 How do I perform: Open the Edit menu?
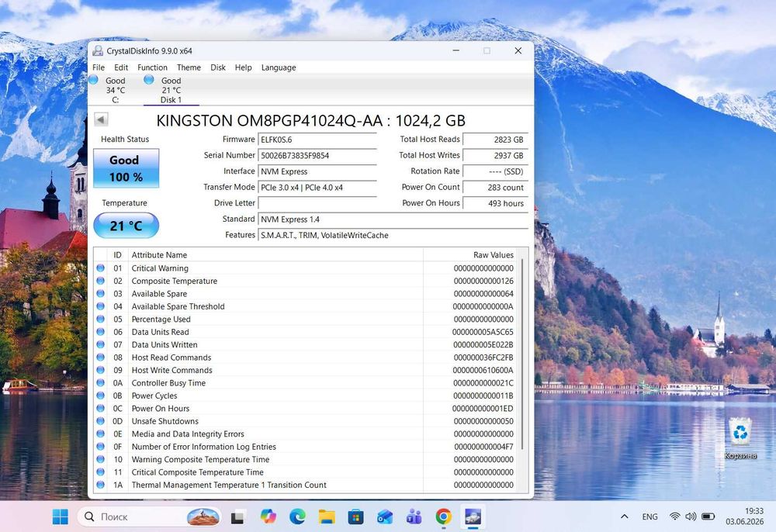pos(121,67)
